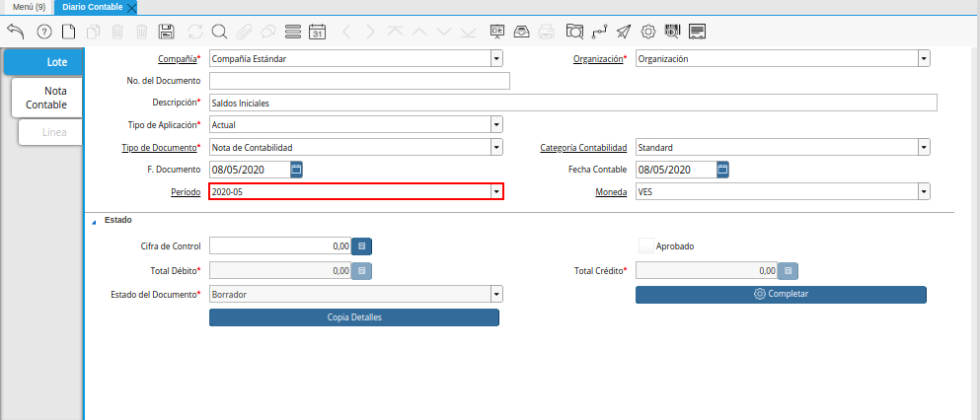Screen dimensions: 980x420
Task: Go to next record down chevron
Action: pos(444,32)
